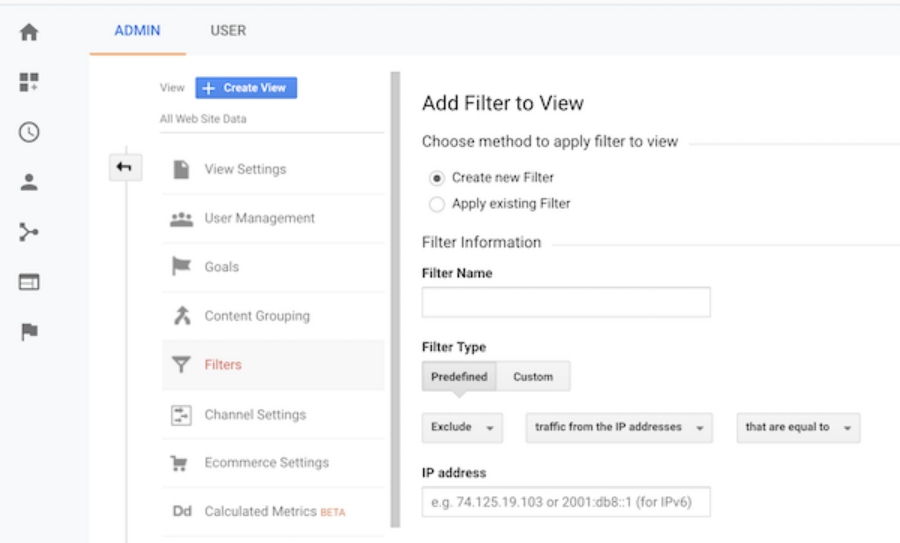This screenshot has width=900, height=543.
Task: Click the back arrow button
Action: point(123,168)
